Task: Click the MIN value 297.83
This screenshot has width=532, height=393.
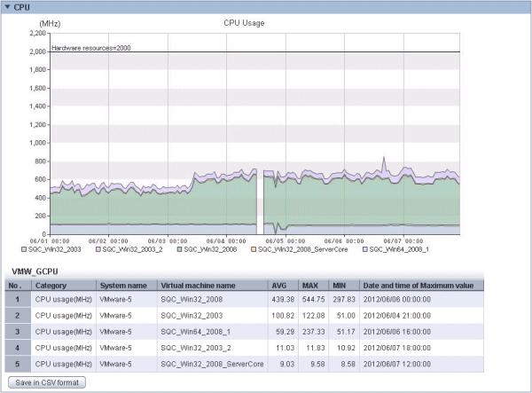Action: 344,299
